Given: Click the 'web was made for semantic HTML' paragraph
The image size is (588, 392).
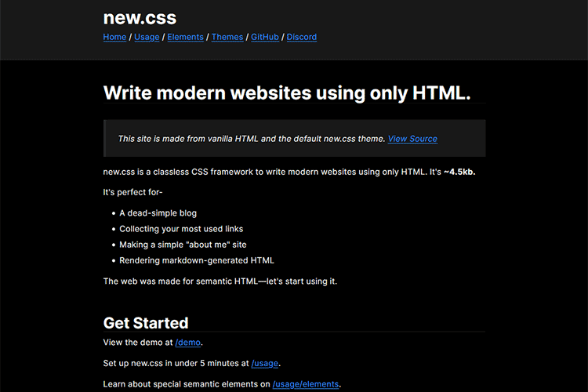Looking at the screenshot, I should coord(220,281).
